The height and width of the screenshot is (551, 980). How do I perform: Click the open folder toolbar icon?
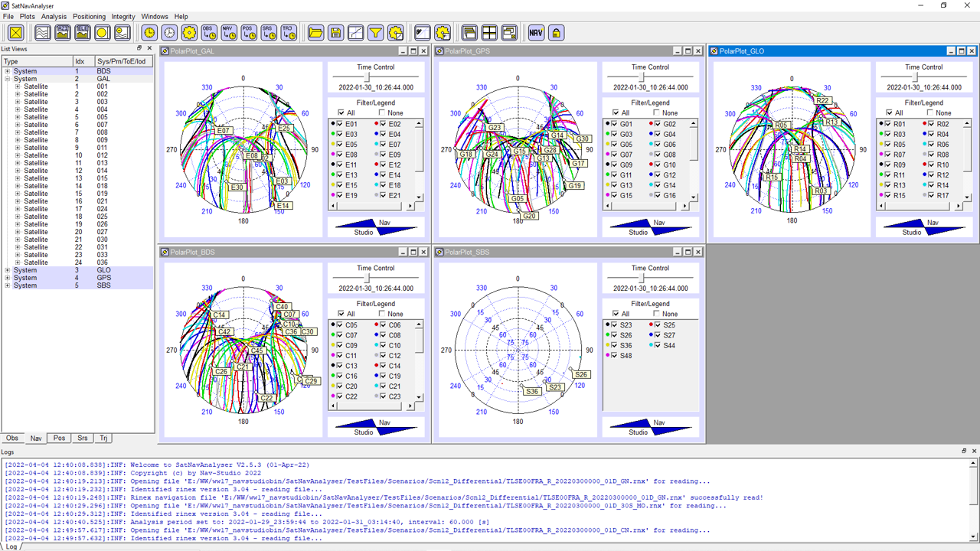(315, 32)
